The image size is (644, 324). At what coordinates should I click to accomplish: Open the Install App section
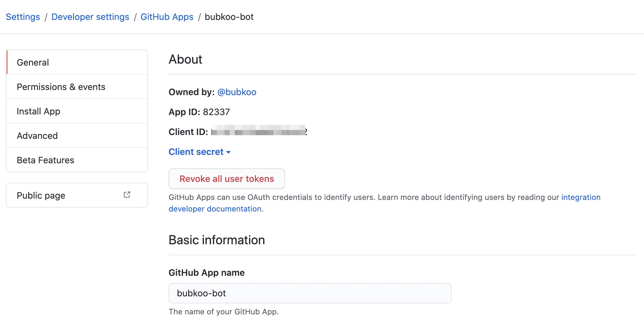tap(77, 111)
